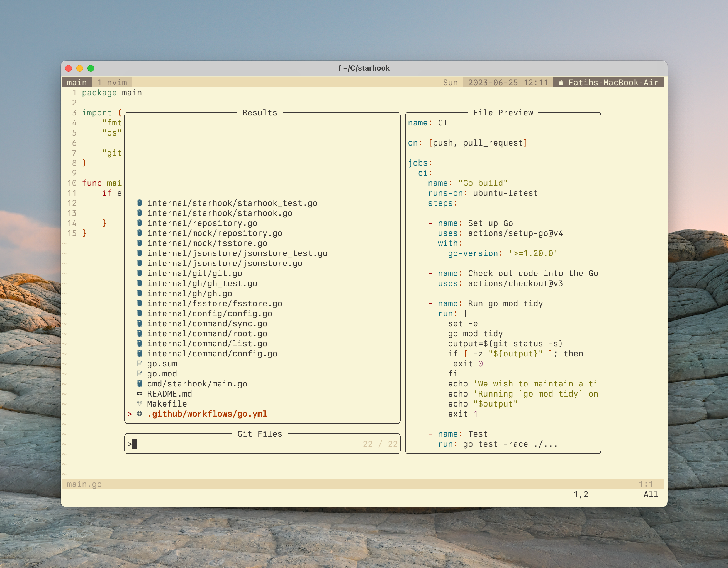Screen dimensions: 728x568
Task: Click import keyword on line 3
Action: click(x=97, y=113)
